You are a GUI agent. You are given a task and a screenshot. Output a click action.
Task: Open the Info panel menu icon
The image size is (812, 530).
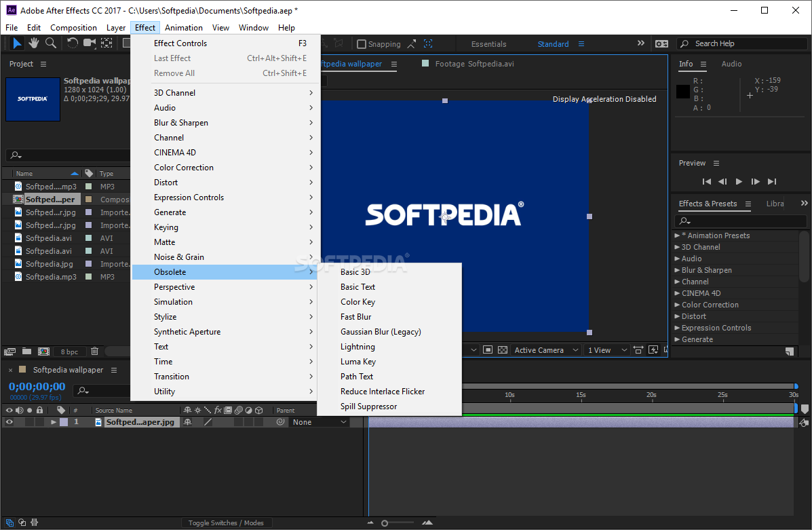(x=703, y=64)
